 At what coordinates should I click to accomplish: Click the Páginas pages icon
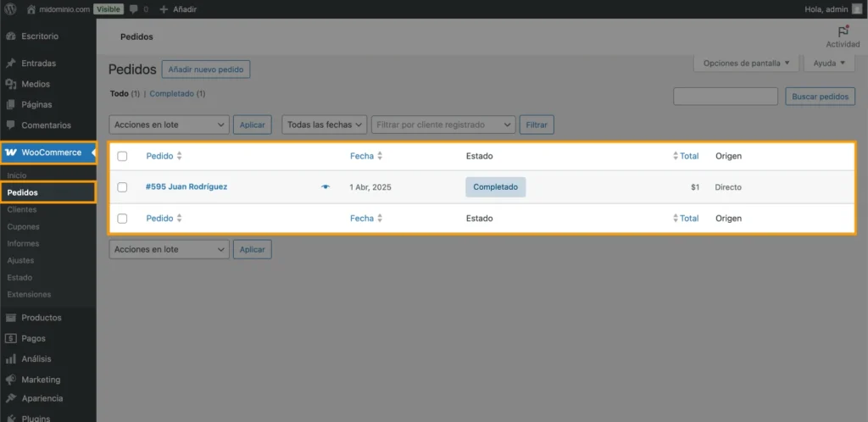pos(10,104)
